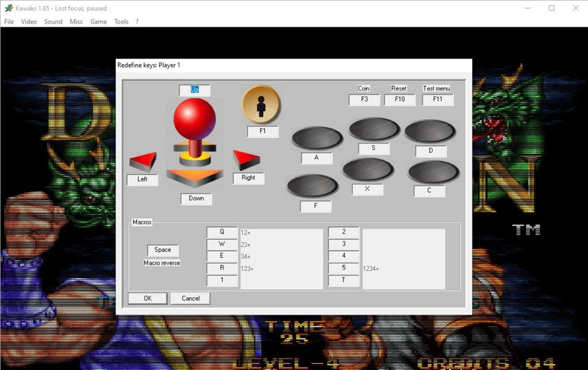Viewport: 588px width, 370px height.
Task: Select the Up key field
Action: coord(195,90)
